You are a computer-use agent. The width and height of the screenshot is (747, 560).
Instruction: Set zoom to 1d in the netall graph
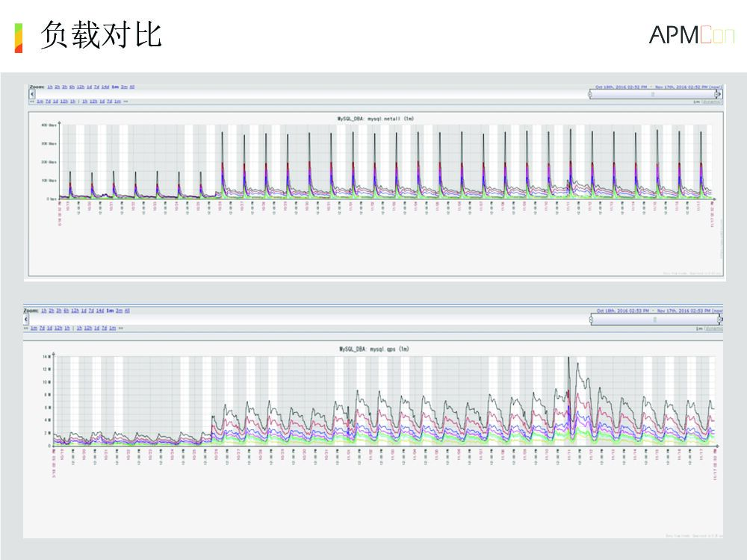(x=89, y=87)
